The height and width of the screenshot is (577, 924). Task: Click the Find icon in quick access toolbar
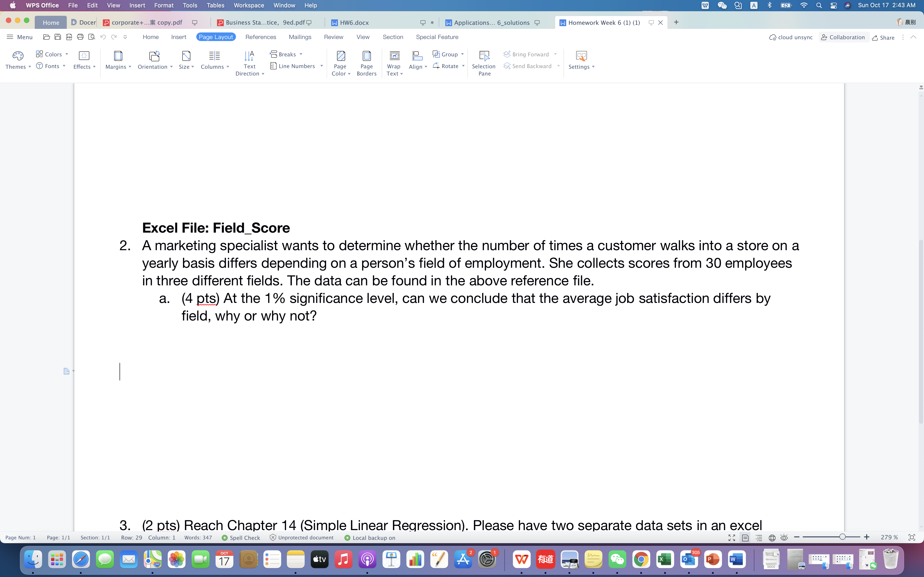coord(92,37)
